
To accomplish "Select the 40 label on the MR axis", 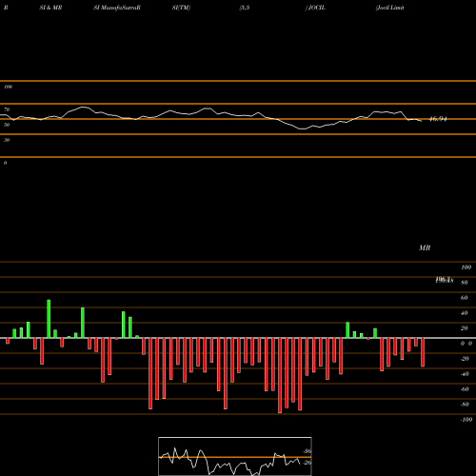I will coord(465,313).
